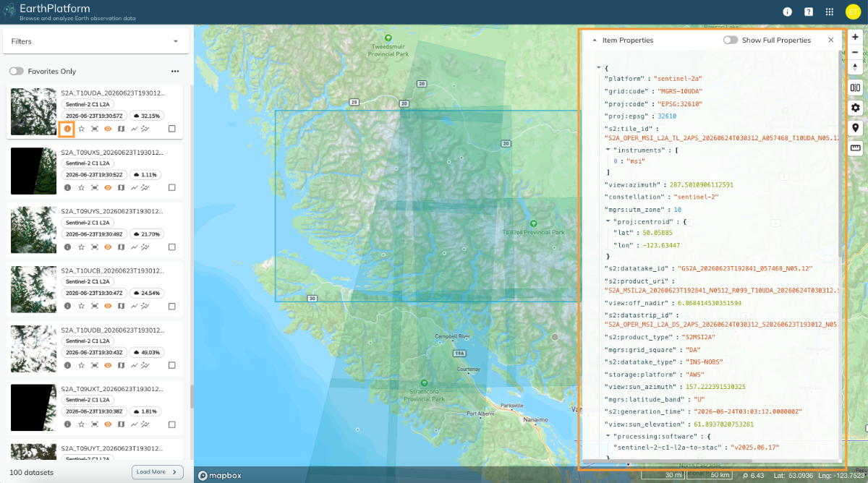Open the help question mark icon
868x483 pixels.
point(808,12)
